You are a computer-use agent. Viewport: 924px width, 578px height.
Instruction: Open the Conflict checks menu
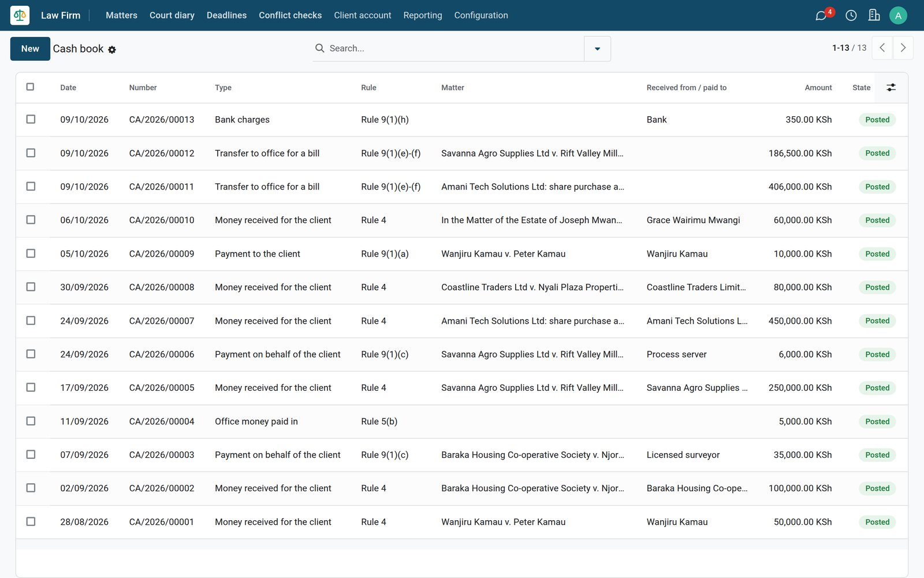pos(290,16)
